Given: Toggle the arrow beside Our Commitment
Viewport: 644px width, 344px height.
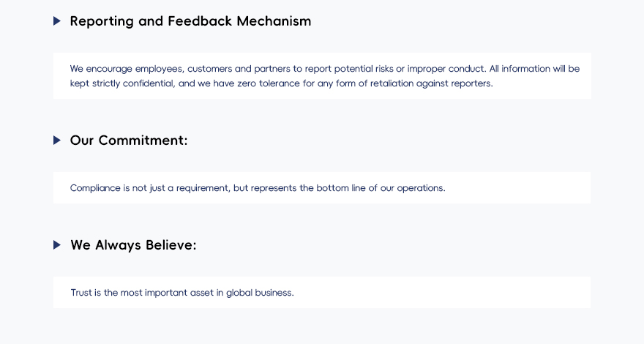Looking at the screenshot, I should [57, 140].
